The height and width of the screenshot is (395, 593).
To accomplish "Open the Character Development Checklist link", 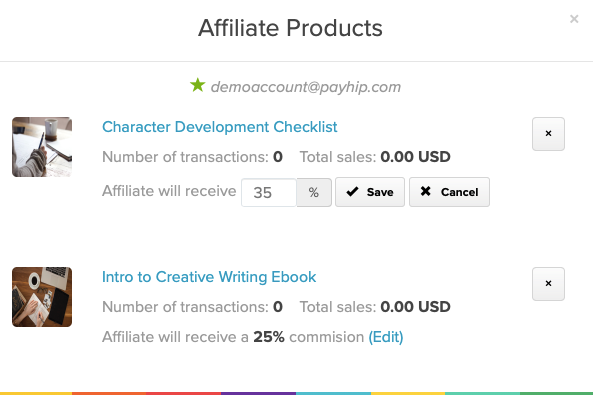I will [x=219, y=127].
